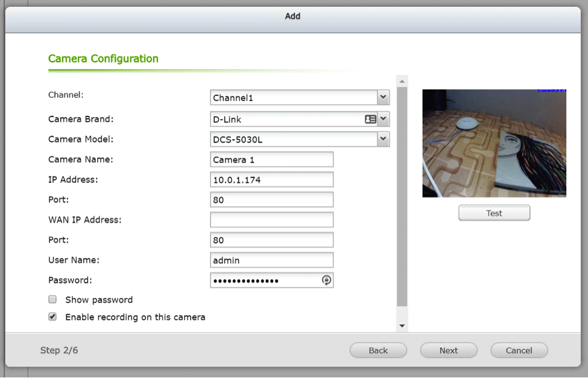Proceed with the Next button
Screen dimensions: 588x378
(449, 350)
